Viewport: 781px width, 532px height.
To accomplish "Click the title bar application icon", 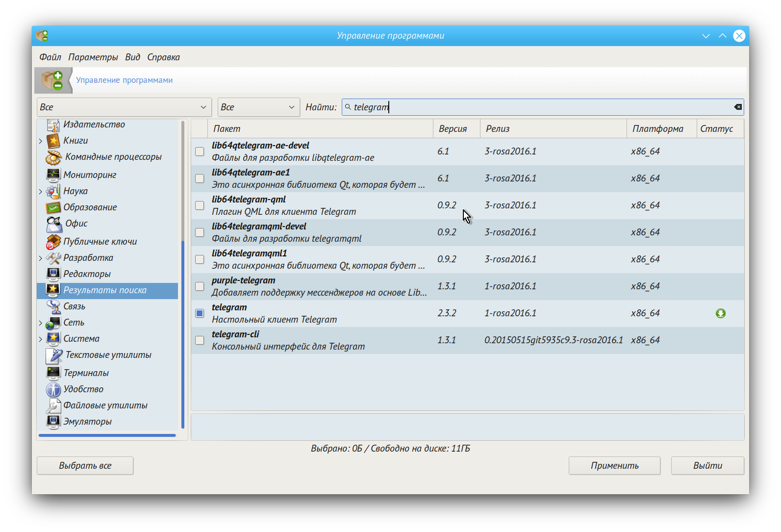I will pyautogui.click(x=42, y=36).
